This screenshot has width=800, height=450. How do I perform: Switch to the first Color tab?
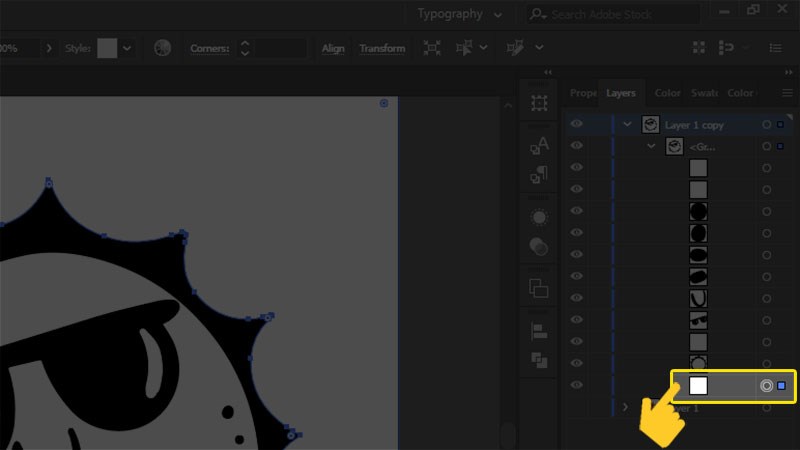tap(667, 93)
